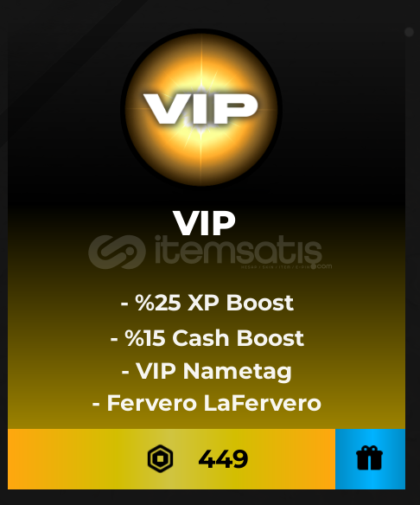Select the white VIP lettering inside the orb

200,109
